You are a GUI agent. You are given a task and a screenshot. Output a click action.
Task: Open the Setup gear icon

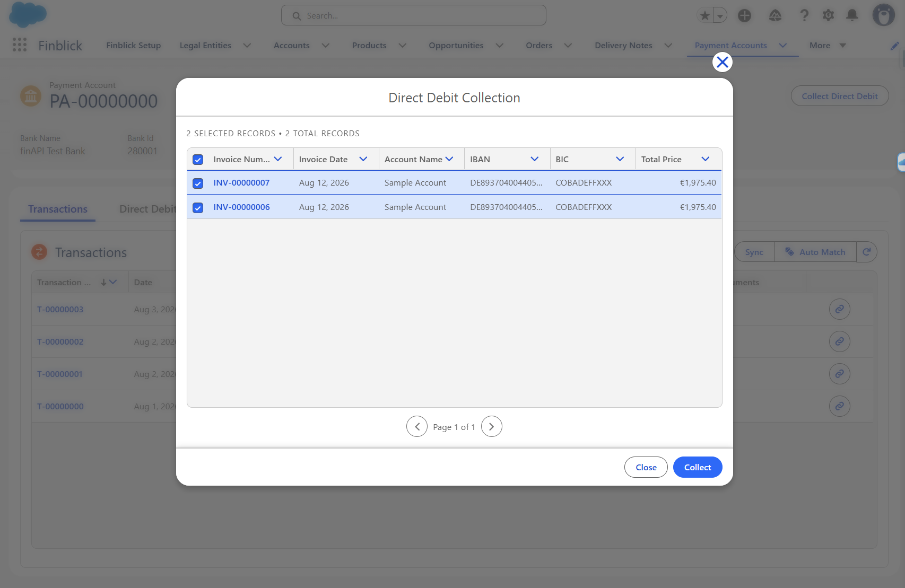[x=828, y=15]
